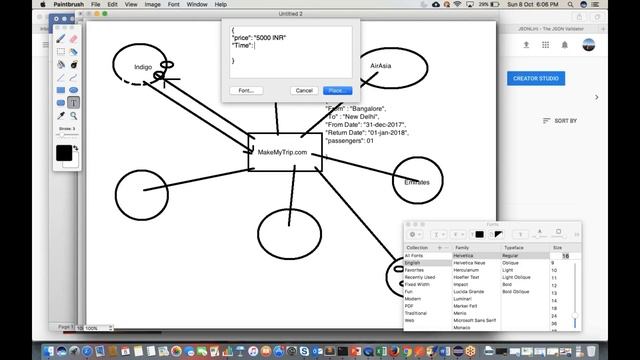Cancel the text entry dialog
Image resolution: width=640 pixels, height=360 pixels.
(x=304, y=91)
